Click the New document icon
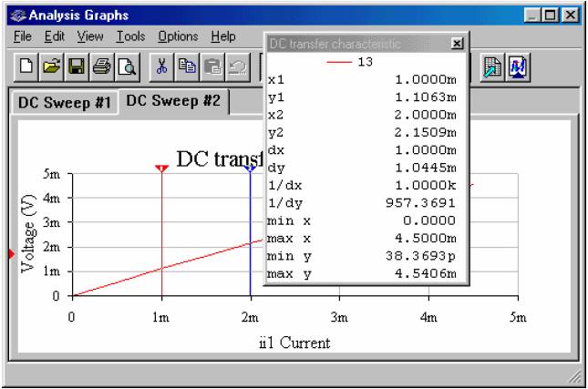The height and width of the screenshot is (389, 588). click(26, 67)
